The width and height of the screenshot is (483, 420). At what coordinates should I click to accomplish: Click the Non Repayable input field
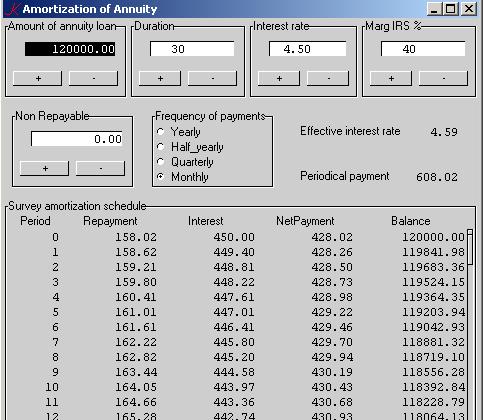click(x=77, y=139)
